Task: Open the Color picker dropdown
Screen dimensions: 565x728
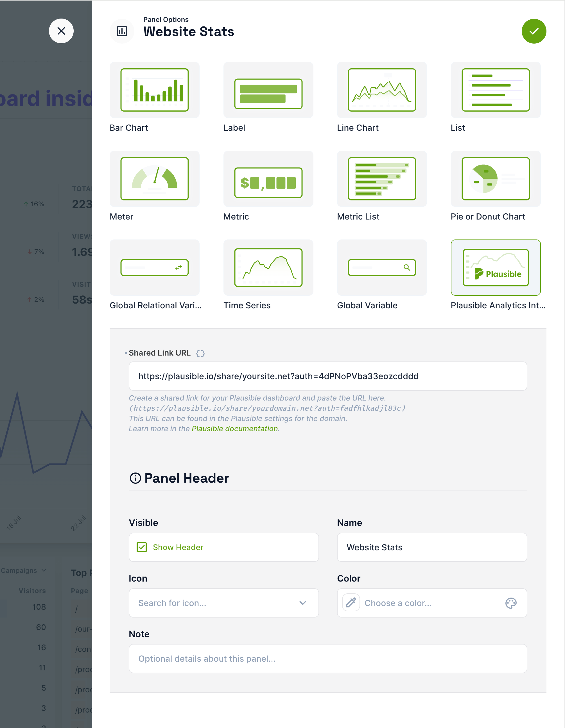Action: pos(432,603)
